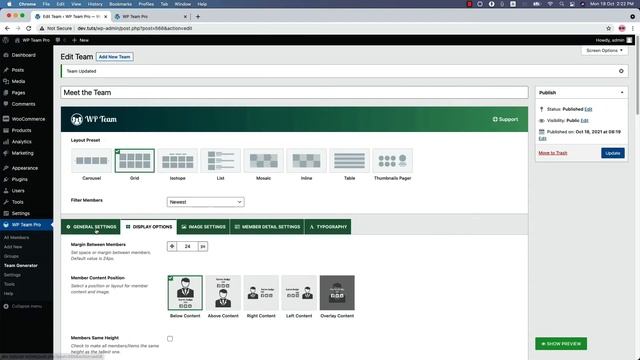Click the Show Preview button
Image resolution: width=640 pixels, height=360 pixels.
pyautogui.click(x=561, y=344)
